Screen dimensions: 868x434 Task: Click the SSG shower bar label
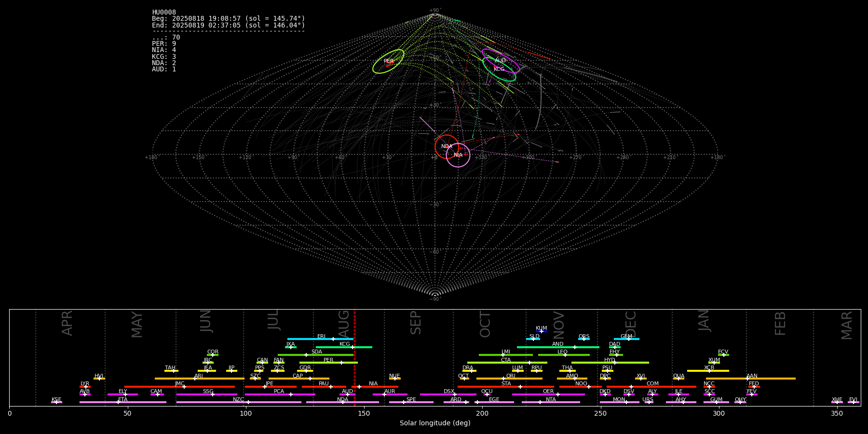pyautogui.click(x=208, y=392)
